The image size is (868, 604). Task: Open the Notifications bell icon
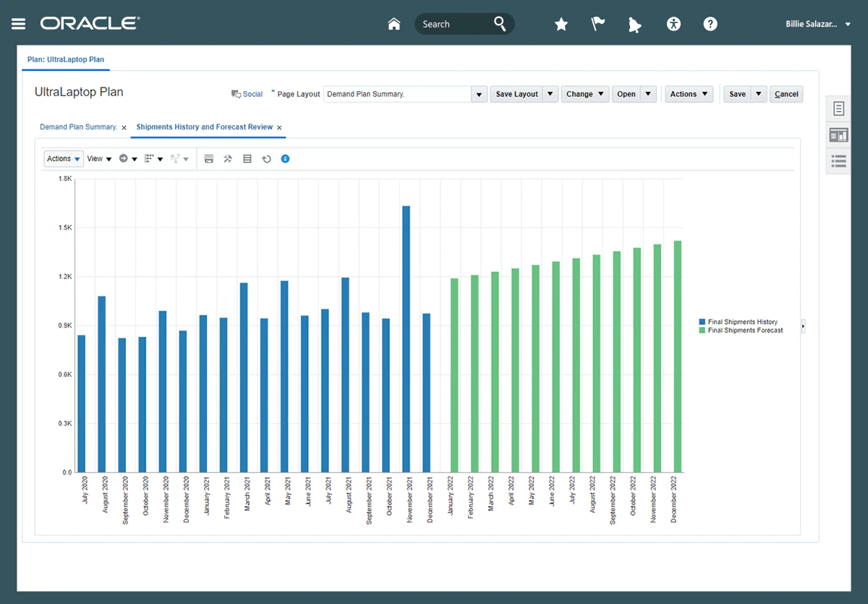[635, 25]
